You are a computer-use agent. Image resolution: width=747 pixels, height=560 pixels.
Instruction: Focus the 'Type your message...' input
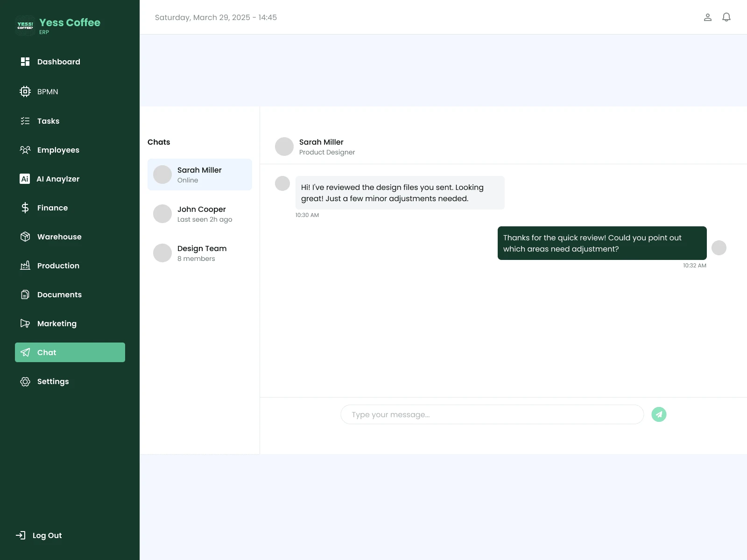[492, 414]
